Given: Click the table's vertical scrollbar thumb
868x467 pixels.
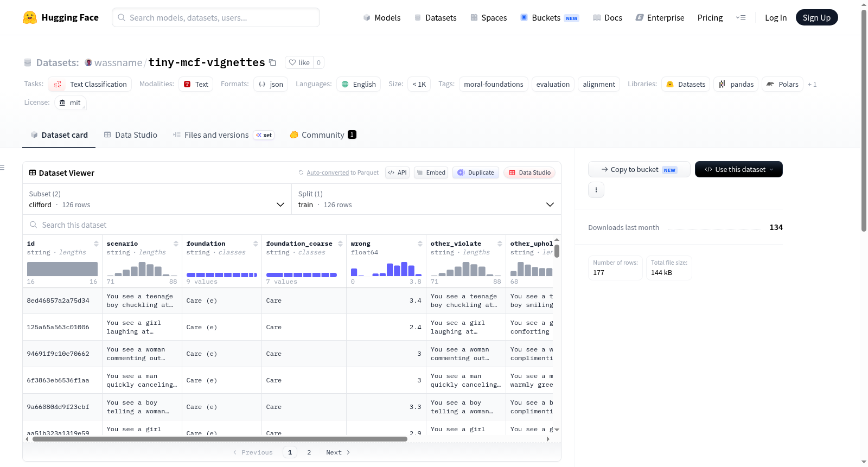Looking at the screenshot, I should [557, 251].
